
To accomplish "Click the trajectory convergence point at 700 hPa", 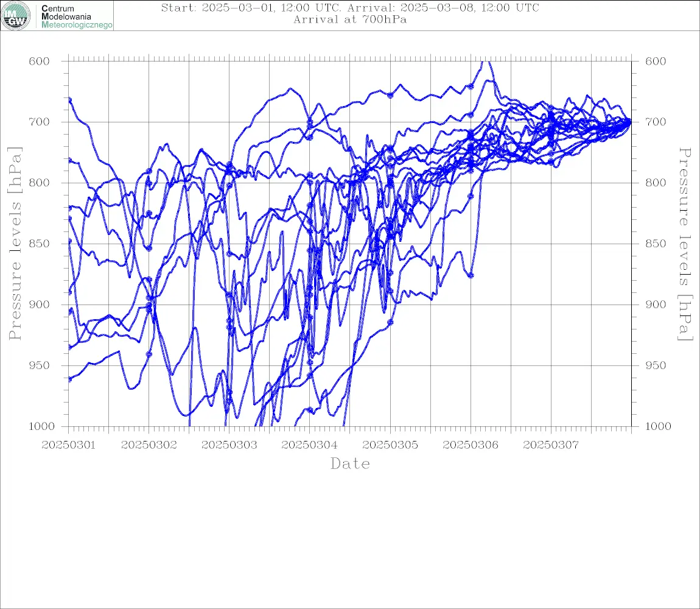I will pos(631,122).
